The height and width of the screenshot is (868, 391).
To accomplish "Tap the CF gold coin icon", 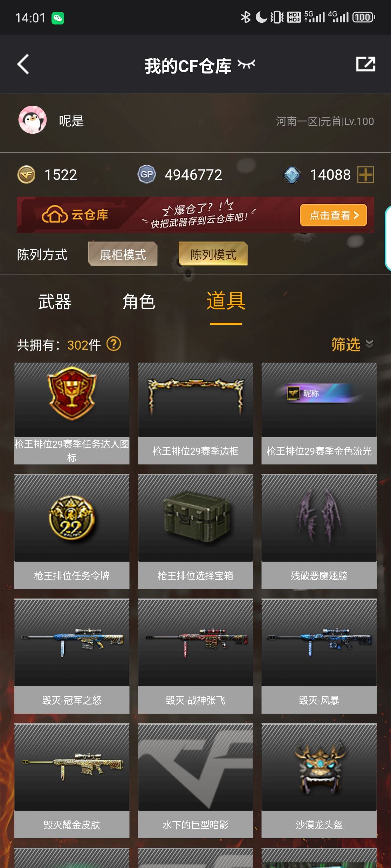I will pos(26,175).
